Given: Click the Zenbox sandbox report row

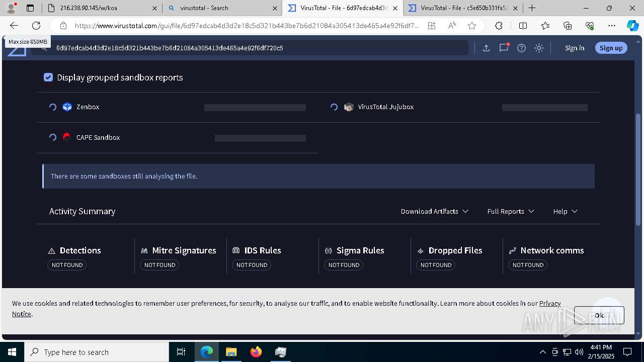Looking at the screenshot, I should pyautogui.click(x=178, y=107).
